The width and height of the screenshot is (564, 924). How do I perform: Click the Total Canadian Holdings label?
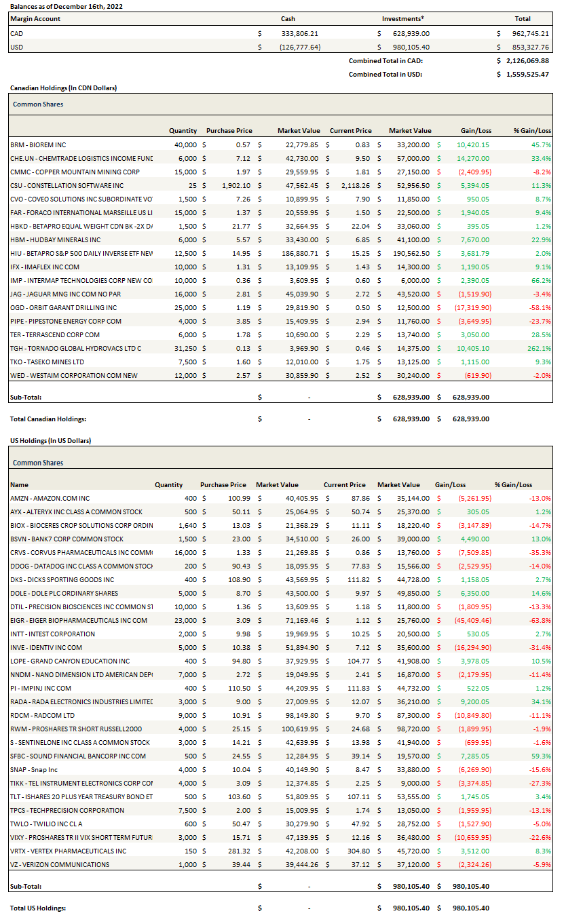pos(48,419)
